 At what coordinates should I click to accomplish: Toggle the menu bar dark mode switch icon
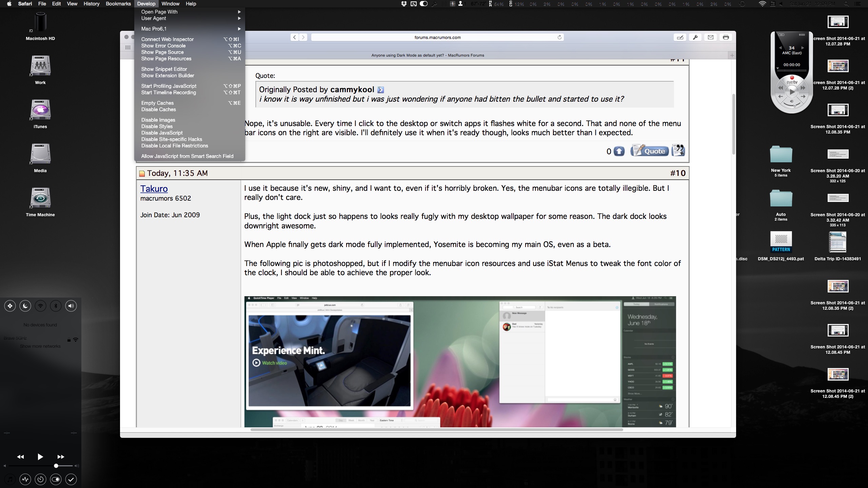(x=423, y=4)
